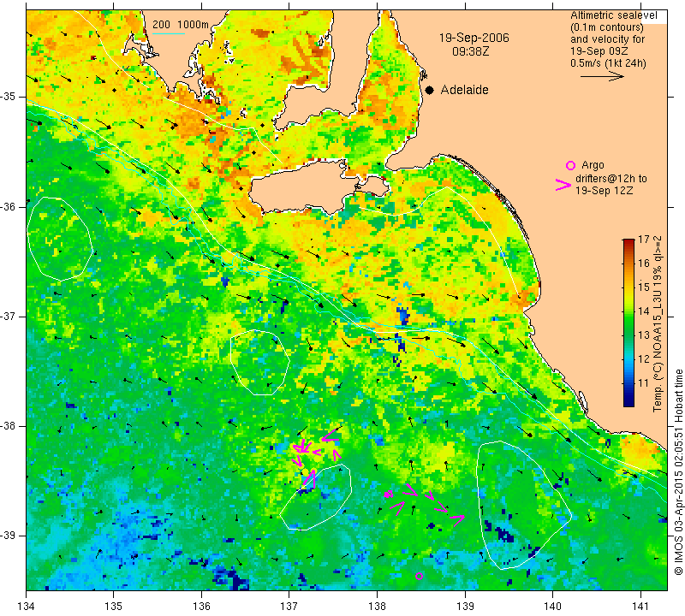Click the '137' longitude axis label
Viewport: 685px width, 616px height.
point(289,607)
